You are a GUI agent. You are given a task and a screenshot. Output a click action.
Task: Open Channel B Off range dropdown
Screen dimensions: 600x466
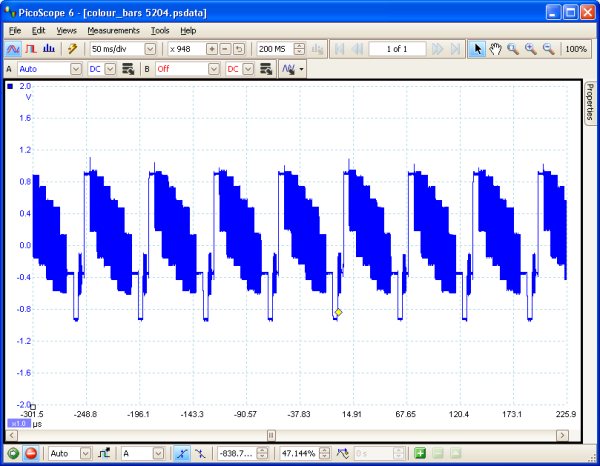(214, 69)
